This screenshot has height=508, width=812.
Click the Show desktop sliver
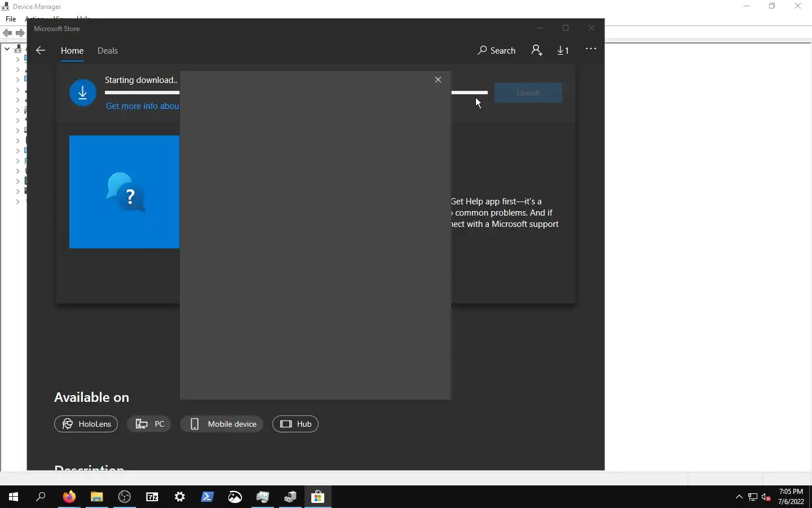[810, 497]
